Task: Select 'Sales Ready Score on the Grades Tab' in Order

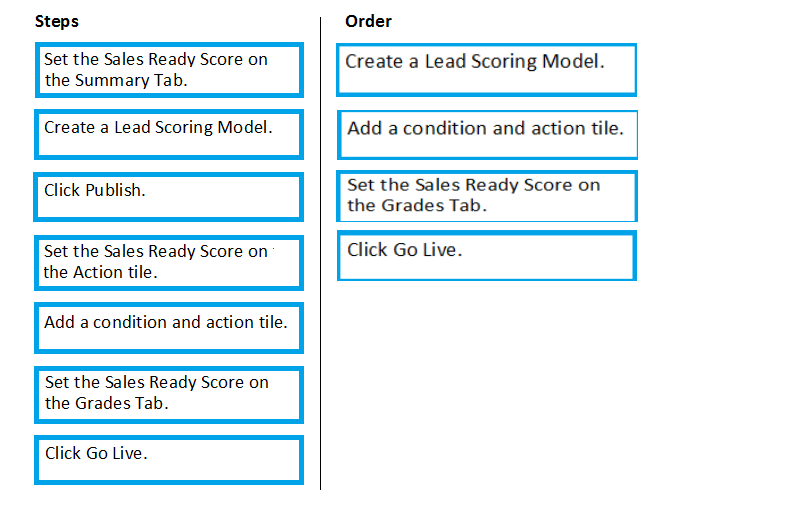Action: pyautogui.click(x=487, y=196)
